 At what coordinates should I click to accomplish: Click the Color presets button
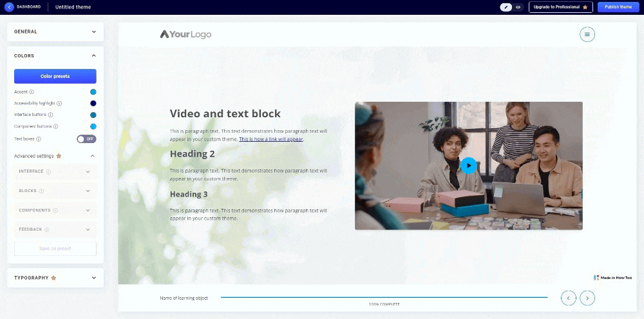(55, 76)
